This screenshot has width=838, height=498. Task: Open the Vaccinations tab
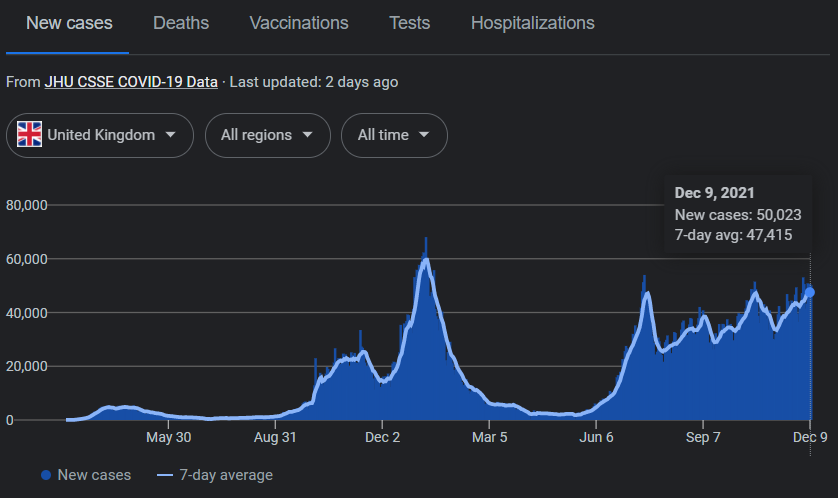click(x=299, y=23)
